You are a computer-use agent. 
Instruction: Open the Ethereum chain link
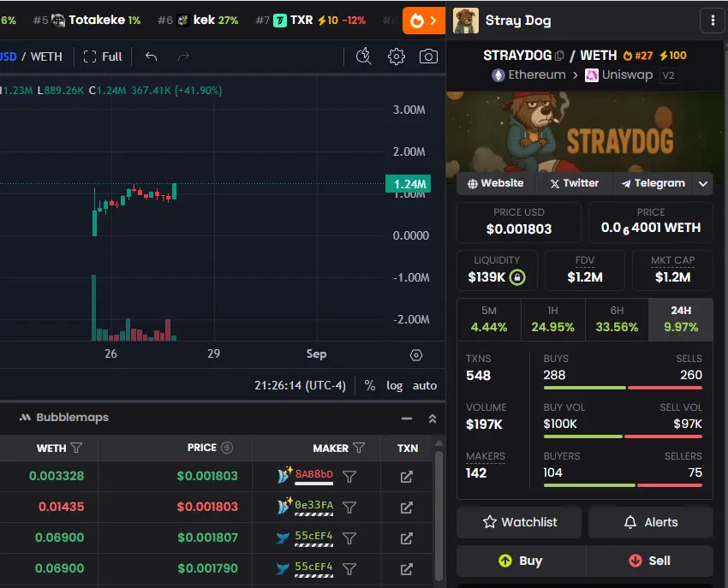(528, 74)
